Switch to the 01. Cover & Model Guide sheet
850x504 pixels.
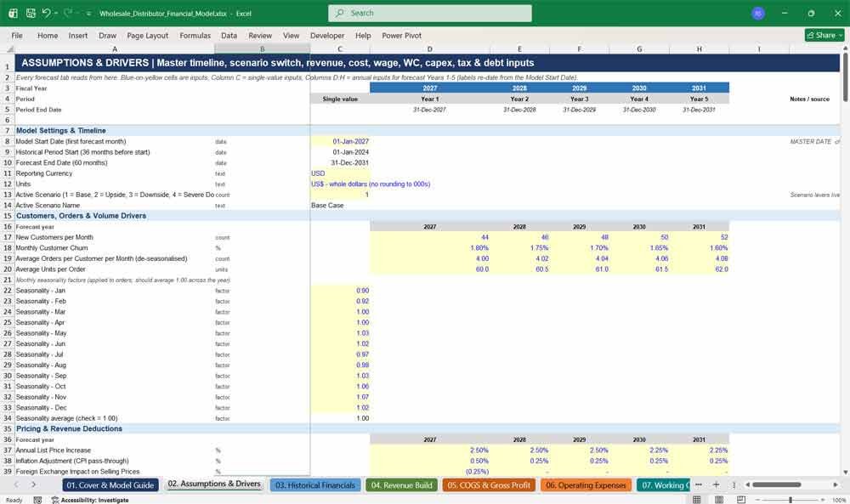point(110,485)
